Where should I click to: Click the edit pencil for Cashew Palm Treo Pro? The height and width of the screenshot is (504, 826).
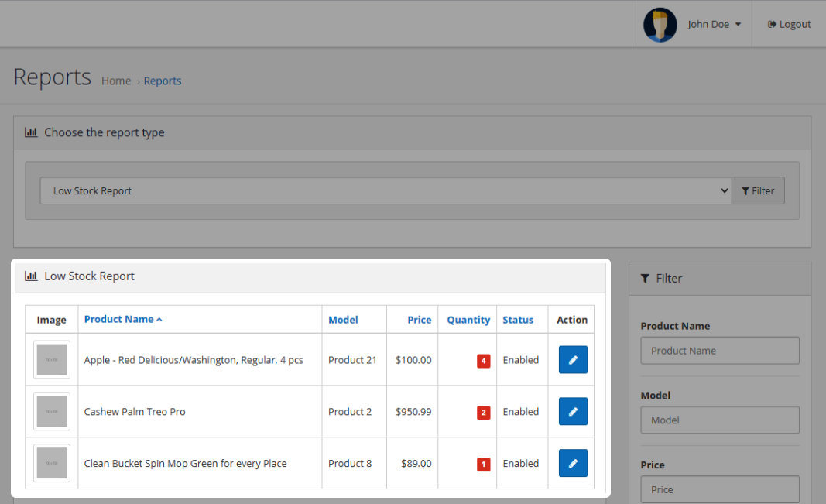click(x=573, y=412)
